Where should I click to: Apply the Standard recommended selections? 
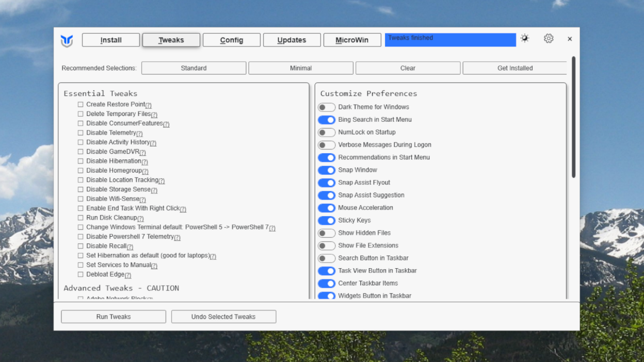(x=194, y=68)
